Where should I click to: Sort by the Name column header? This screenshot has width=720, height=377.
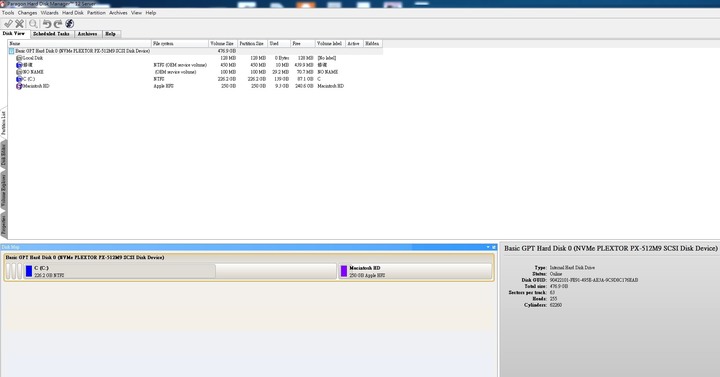pos(80,44)
